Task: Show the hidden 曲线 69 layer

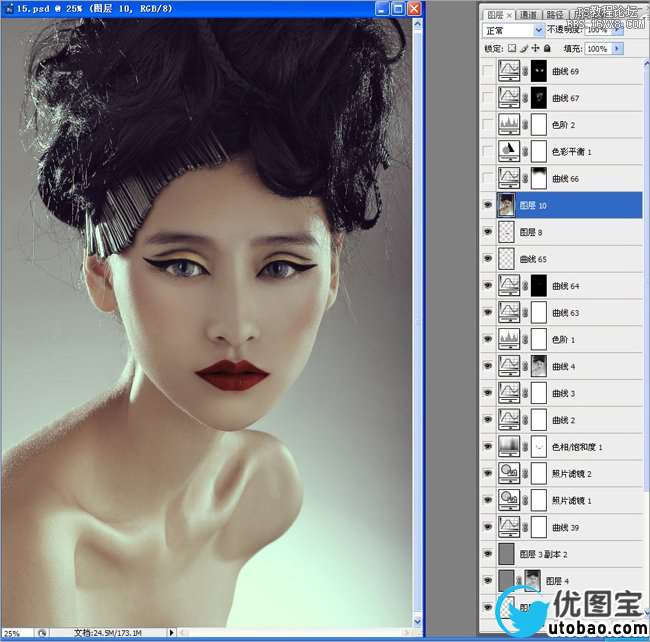Action: coord(488,71)
